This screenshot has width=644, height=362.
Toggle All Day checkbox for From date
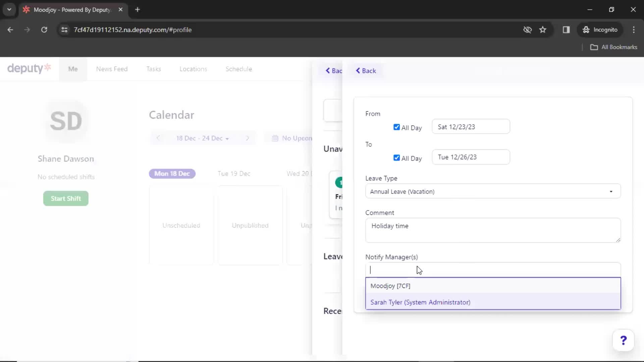point(397,127)
